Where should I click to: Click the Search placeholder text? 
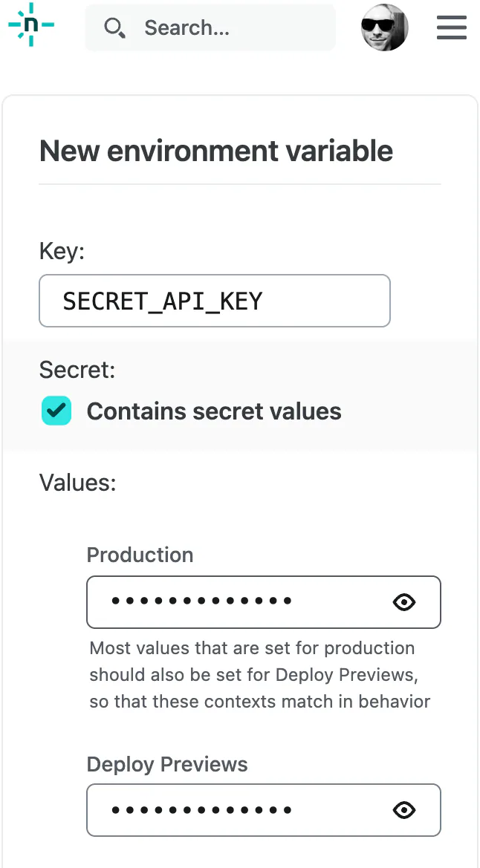(186, 27)
